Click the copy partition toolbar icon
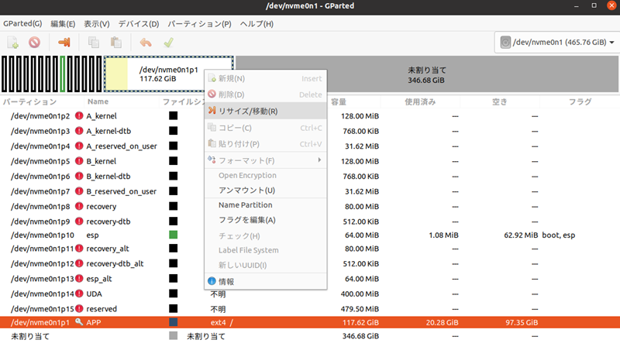This screenshot has width=620, height=364. pyautogui.click(x=94, y=43)
